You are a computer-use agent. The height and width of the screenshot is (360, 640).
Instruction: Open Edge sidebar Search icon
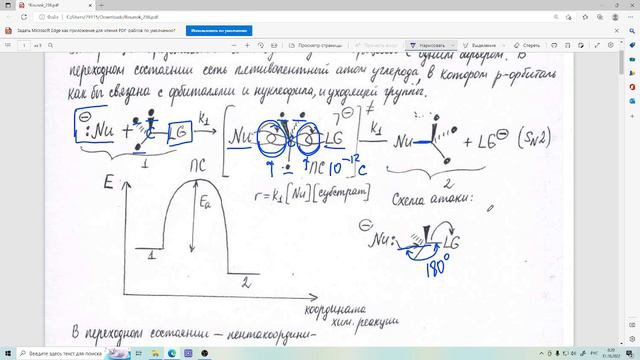(632, 31)
